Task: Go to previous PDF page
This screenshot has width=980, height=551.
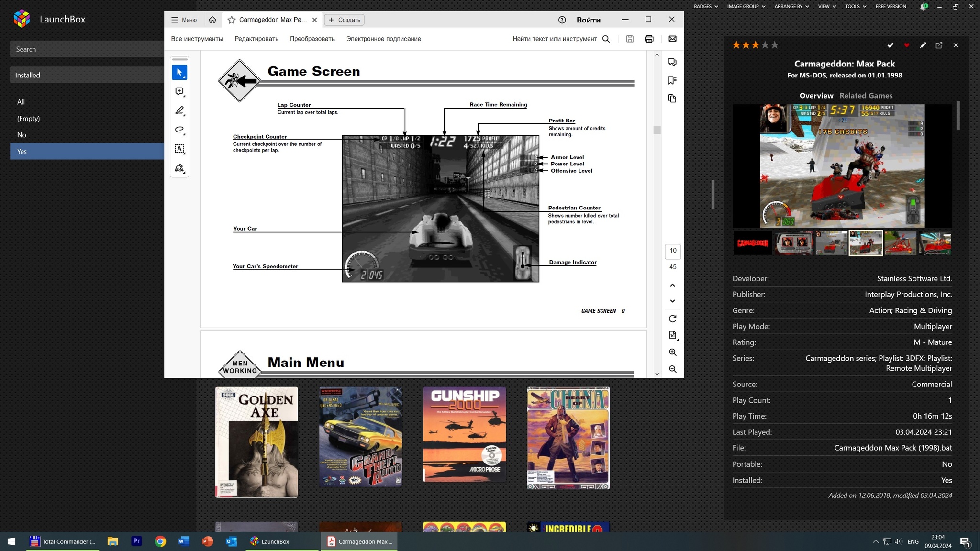Action: point(672,285)
